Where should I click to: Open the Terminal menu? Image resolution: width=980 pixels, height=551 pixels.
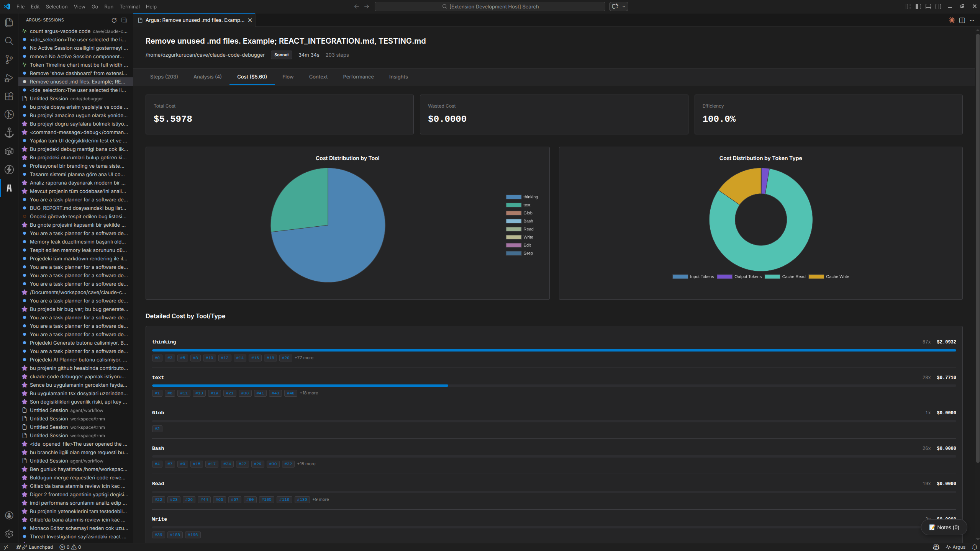pyautogui.click(x=129, y=7)
